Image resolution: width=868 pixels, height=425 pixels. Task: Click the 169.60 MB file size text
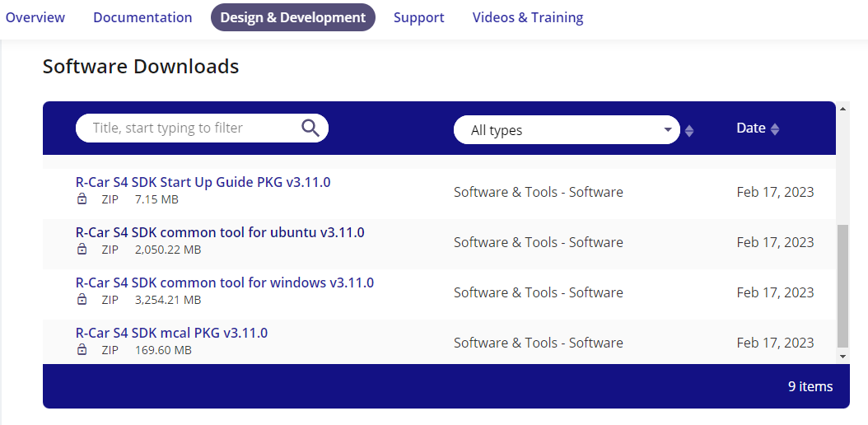[x=163, y=350]
